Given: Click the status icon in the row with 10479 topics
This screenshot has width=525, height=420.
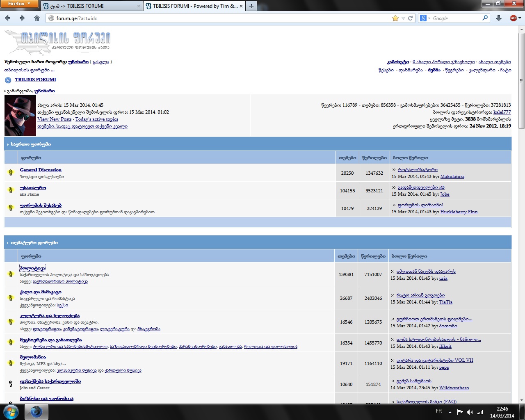Looking at the screenshot, I should pos(11,208).
